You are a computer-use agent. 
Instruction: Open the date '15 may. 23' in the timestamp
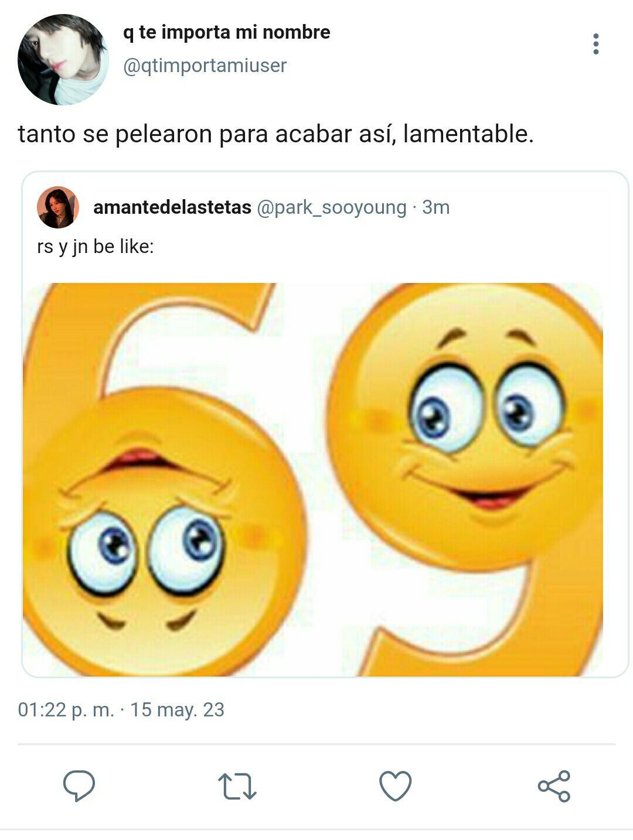pyautogui.click(x=177, y=710)
